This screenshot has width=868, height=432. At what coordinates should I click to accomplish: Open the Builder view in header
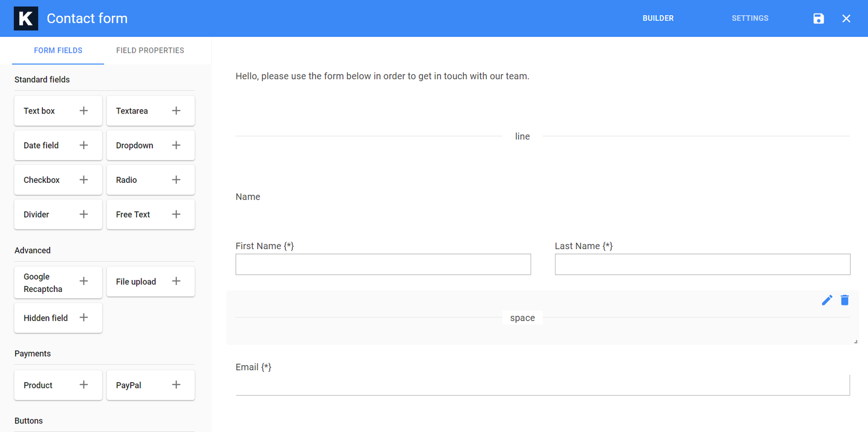click(x=658, y=18)
